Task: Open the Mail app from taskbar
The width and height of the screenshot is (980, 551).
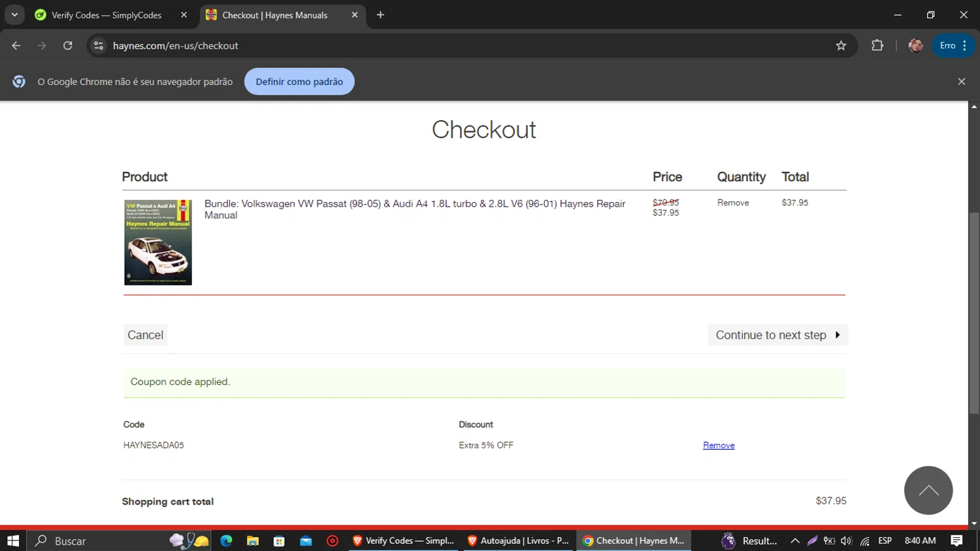Action: (x=306, y=541)
